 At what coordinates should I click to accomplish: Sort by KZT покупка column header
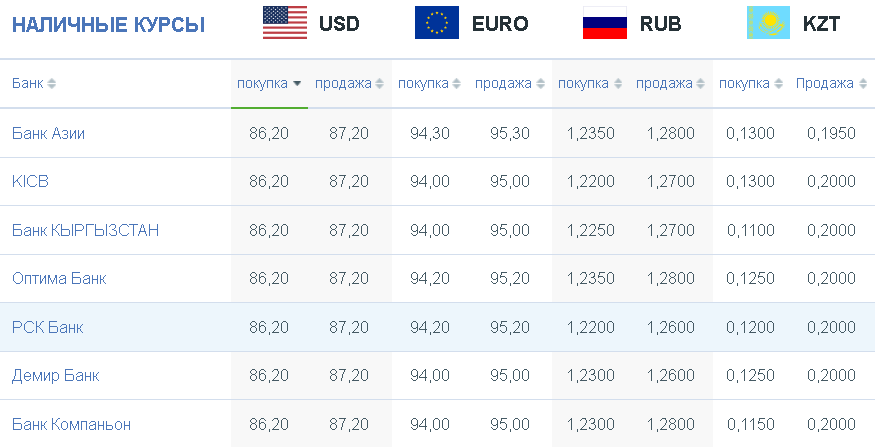click(751, 84)
